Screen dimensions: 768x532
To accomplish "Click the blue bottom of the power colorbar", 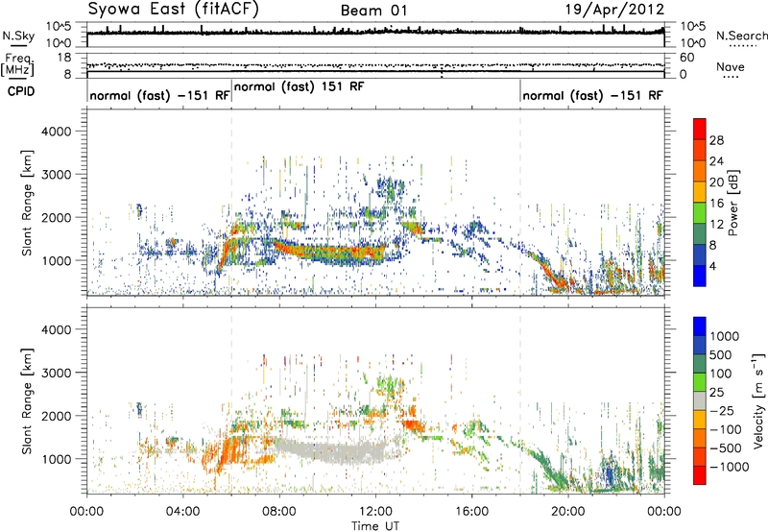I will coord(700,276).
